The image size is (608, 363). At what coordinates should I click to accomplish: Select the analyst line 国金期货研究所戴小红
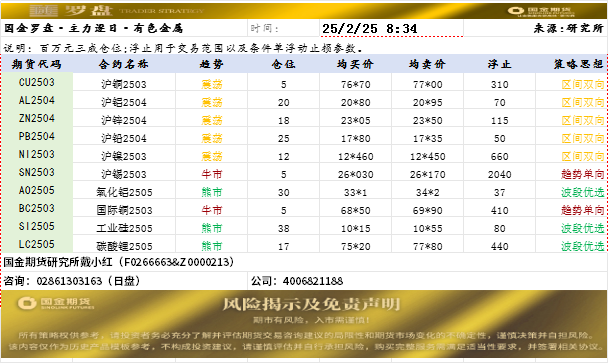click(119, 262)
